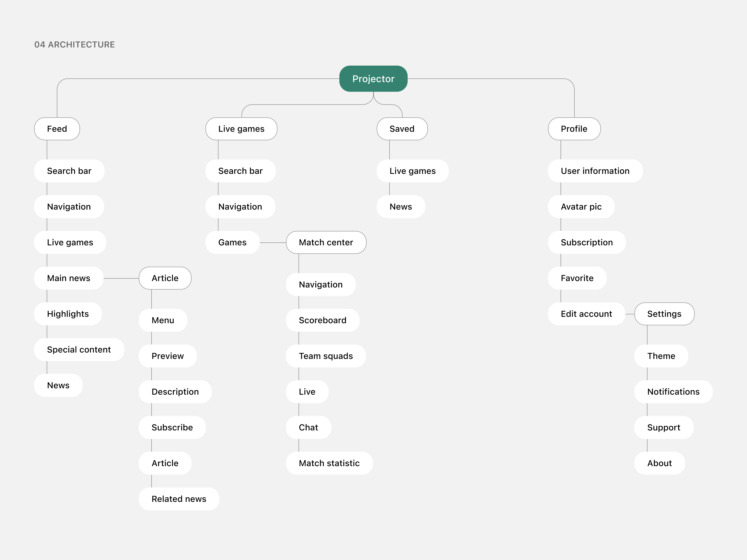Viewport: 747px width, 560px height.
Task: Click the Main news node
Action: click(x=69, y=278)
